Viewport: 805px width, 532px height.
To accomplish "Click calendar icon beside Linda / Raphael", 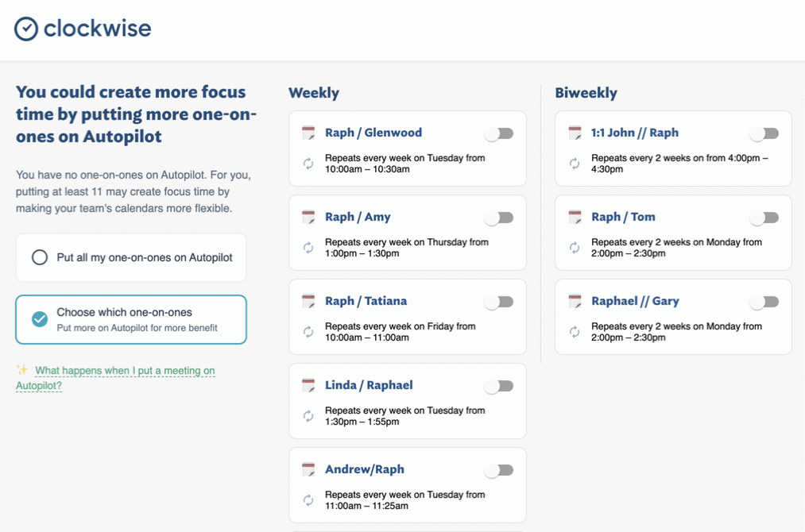I will pos(308,386).
